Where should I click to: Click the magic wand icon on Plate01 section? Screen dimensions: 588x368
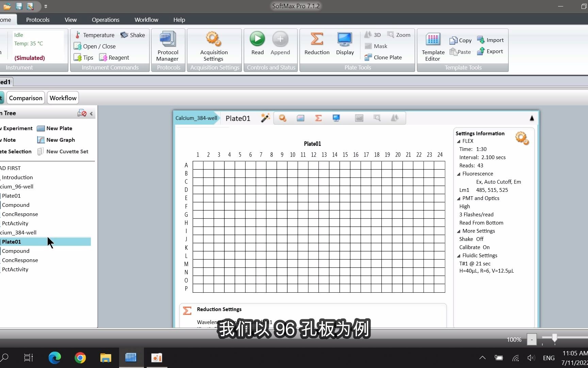pyautogui.click(x=265, y=118)
